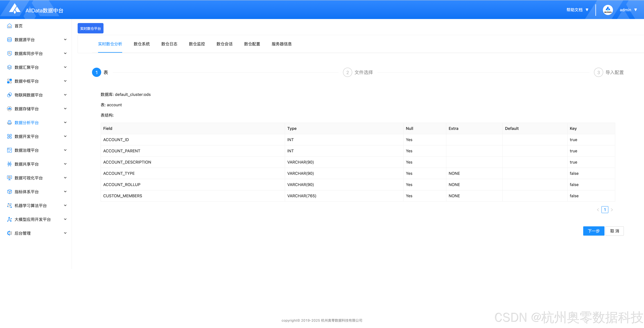Expand the 数据开发平台 chevron
The width and height of the screenshot is (644, 328).
[x=65, y=136]
